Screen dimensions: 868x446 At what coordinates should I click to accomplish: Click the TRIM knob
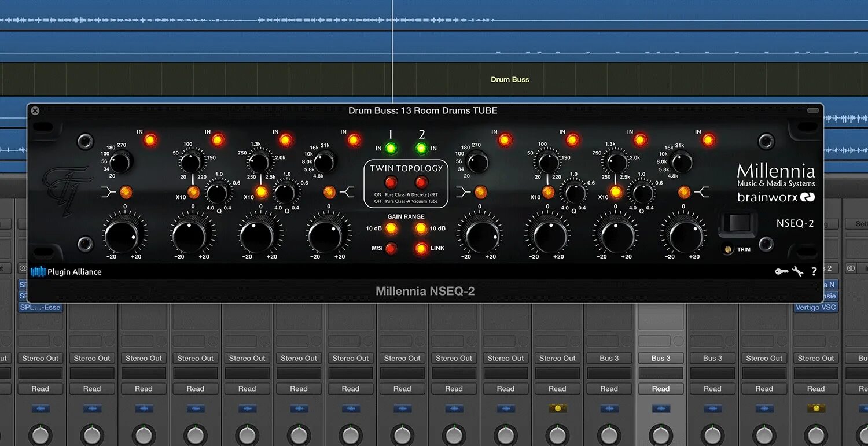729,249
